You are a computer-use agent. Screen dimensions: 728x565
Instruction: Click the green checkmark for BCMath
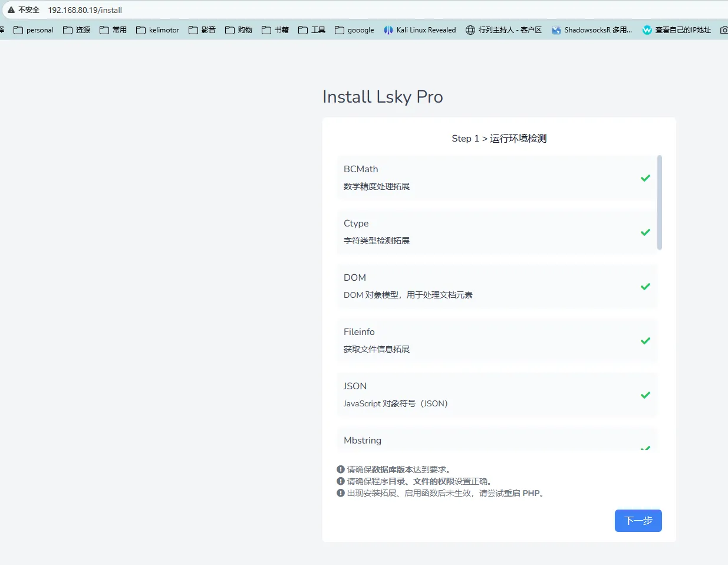pos(645,178)
